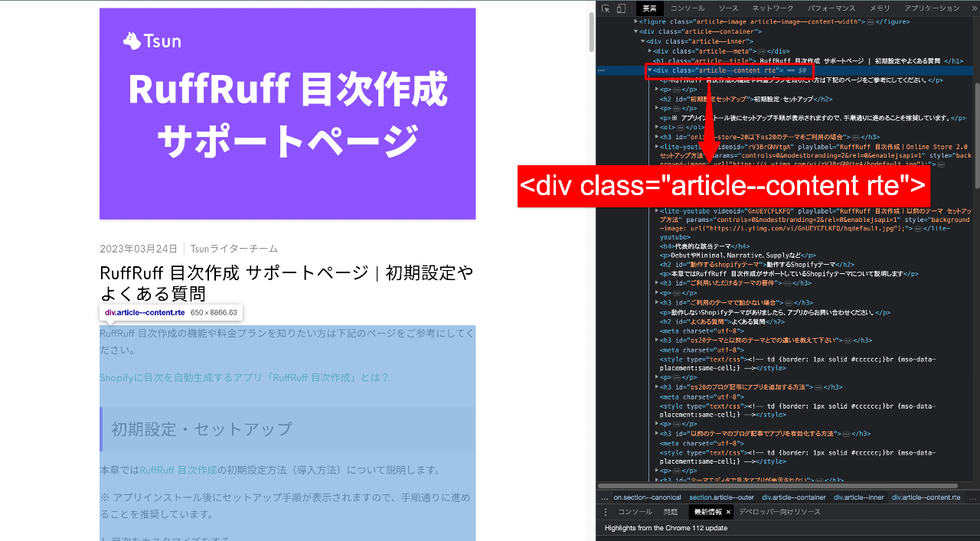Expand the h3 ご利用のテーマで動かない場合 node

[657, 302]
